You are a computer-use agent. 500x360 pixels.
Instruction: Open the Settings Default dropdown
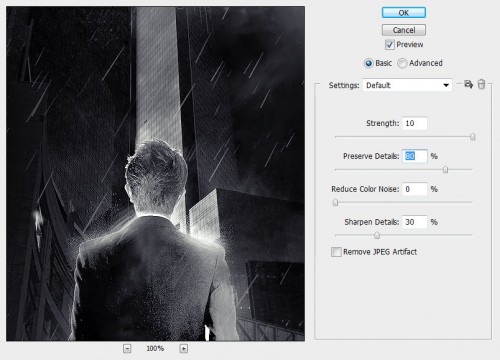407,85
